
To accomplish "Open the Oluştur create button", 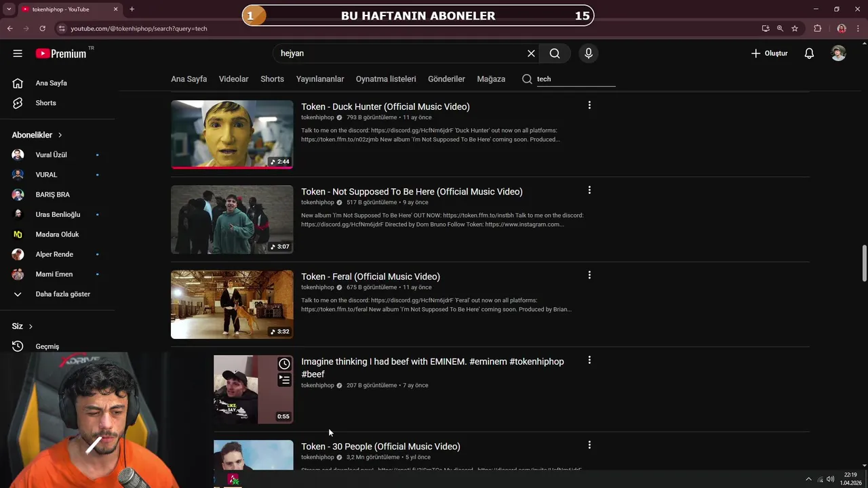I will [x=770, y=54].
